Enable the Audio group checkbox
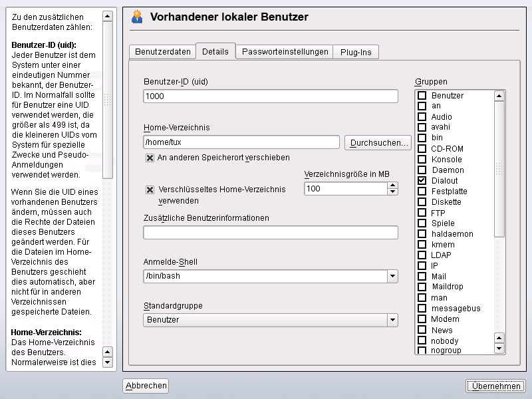This screenshot has height=399, width=532. (x=422, y=117)
